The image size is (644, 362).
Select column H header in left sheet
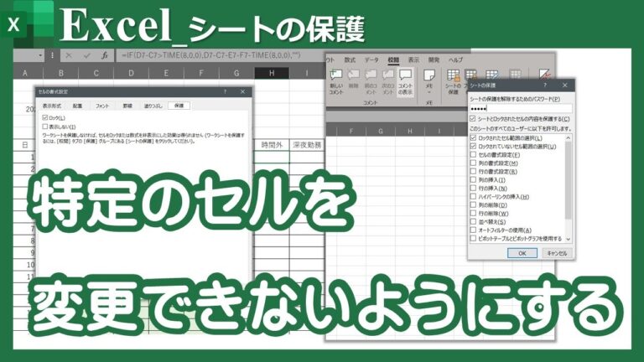point(272,73)
